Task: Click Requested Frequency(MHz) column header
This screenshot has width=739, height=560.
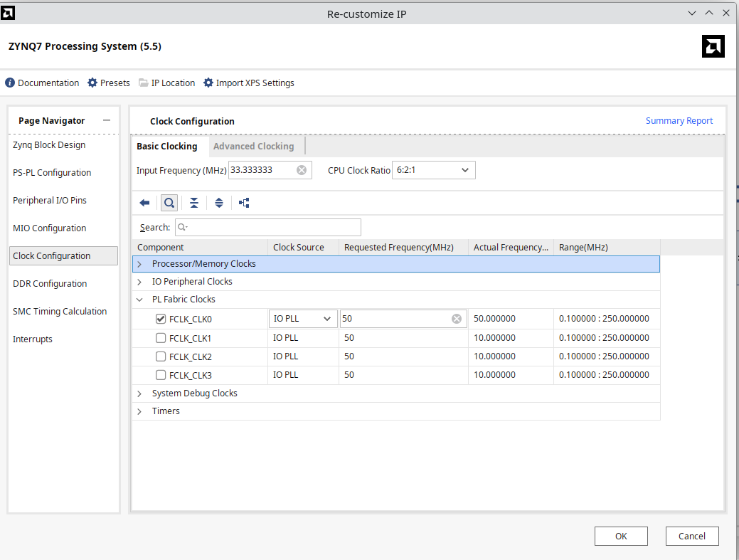Action: point(403,248)
